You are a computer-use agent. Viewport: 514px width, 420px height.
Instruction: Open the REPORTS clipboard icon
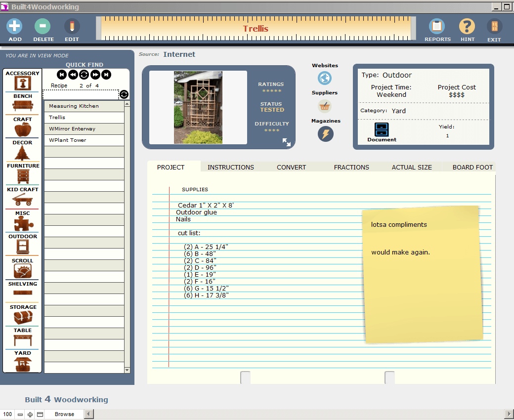437,27
